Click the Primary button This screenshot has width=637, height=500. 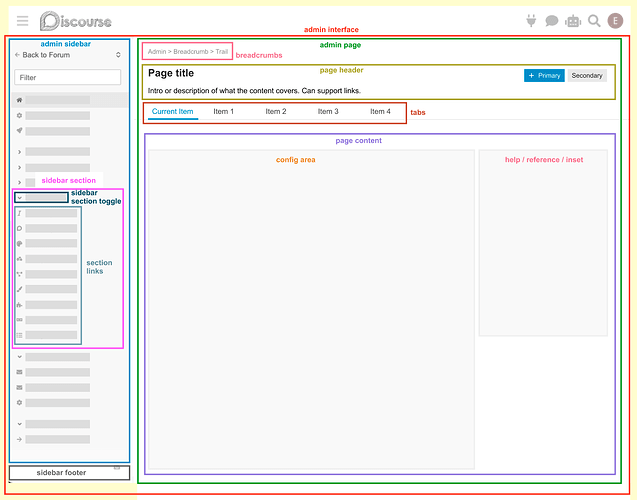(544, 76)
